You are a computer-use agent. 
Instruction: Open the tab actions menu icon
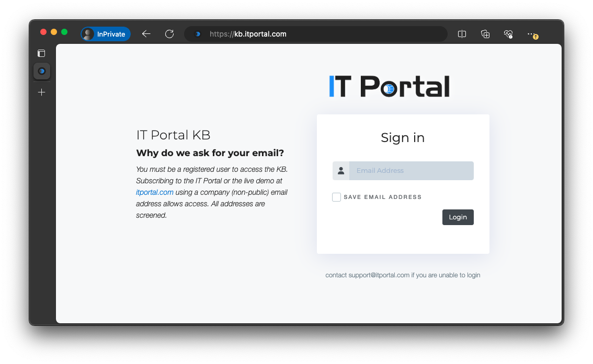pyautogui.click(x=41, y=53)
